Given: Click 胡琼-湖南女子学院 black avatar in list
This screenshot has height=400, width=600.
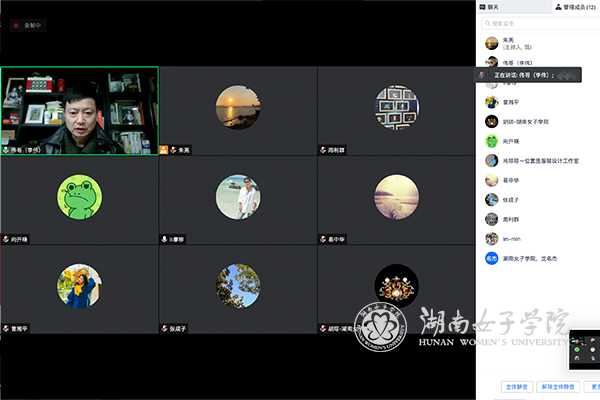Looking at the screenshot, I should click(x=491, y=122).
